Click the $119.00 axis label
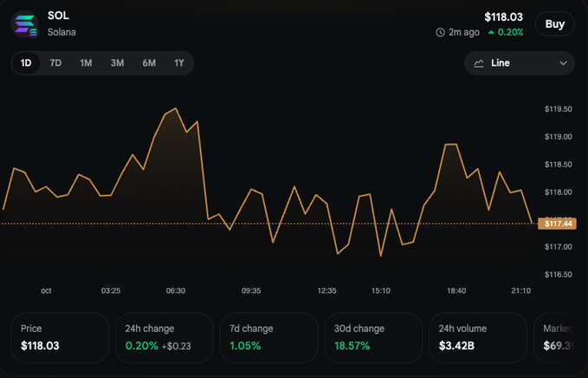Screen dimensions: 588x378 [559, 137]
